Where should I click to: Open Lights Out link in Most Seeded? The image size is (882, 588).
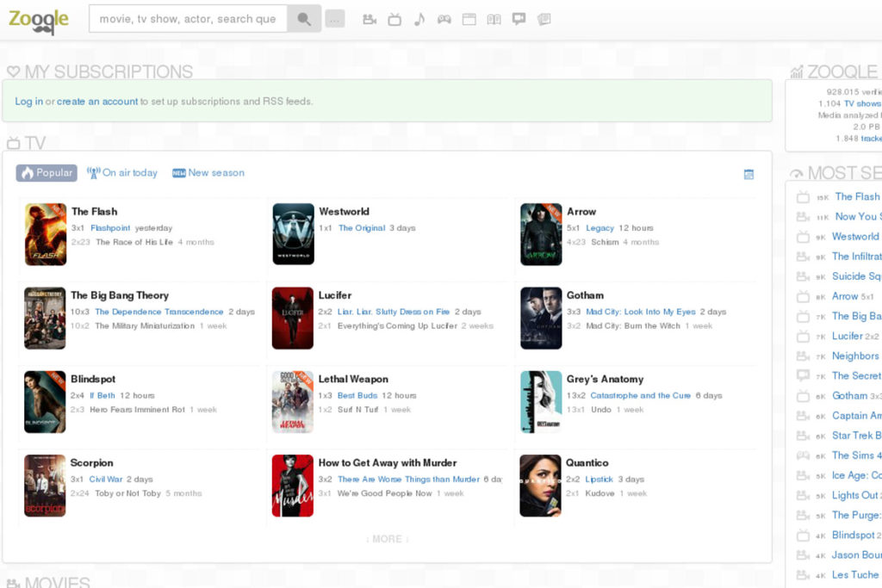click(x=857, y=495)
